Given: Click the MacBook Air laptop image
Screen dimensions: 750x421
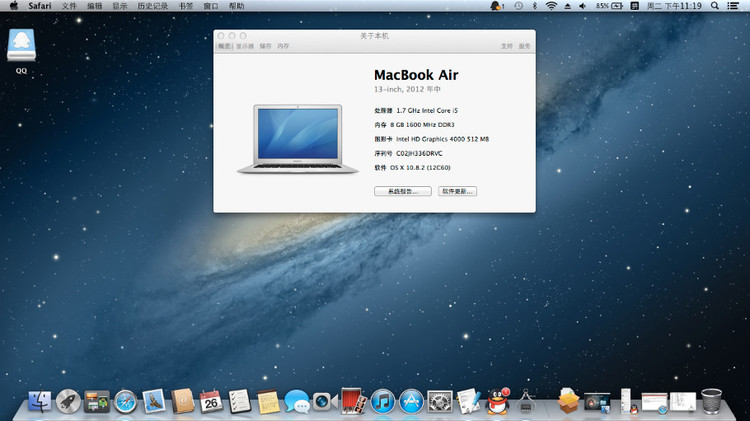Looking at the screenshot, I should coord(298,139).
